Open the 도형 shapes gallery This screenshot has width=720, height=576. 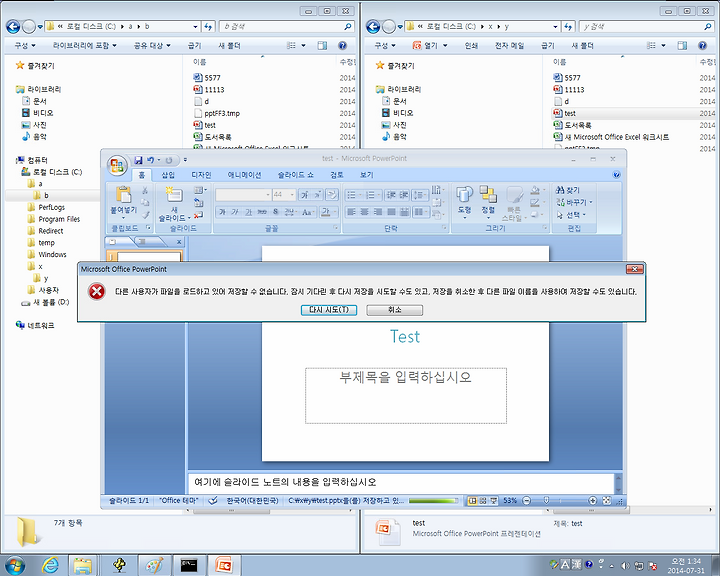pyautogui.click(x=464, y=202)
